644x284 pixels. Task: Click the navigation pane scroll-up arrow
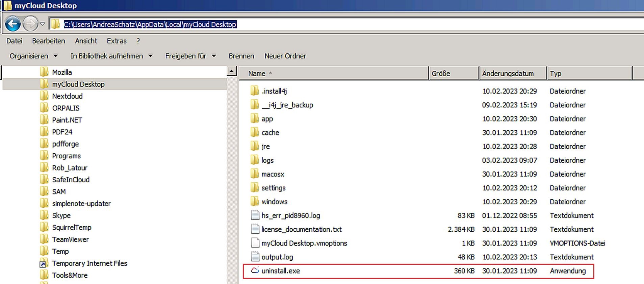coord(232,71)
